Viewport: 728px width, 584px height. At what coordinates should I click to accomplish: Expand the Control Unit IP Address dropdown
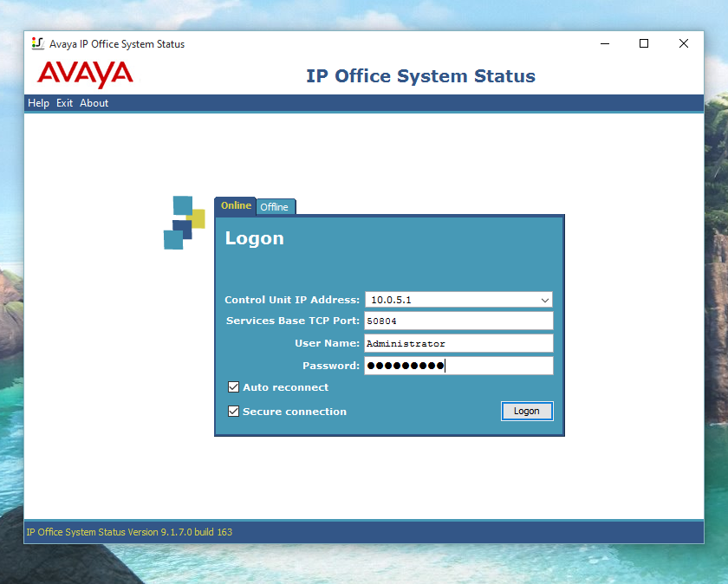coord(545,300)
